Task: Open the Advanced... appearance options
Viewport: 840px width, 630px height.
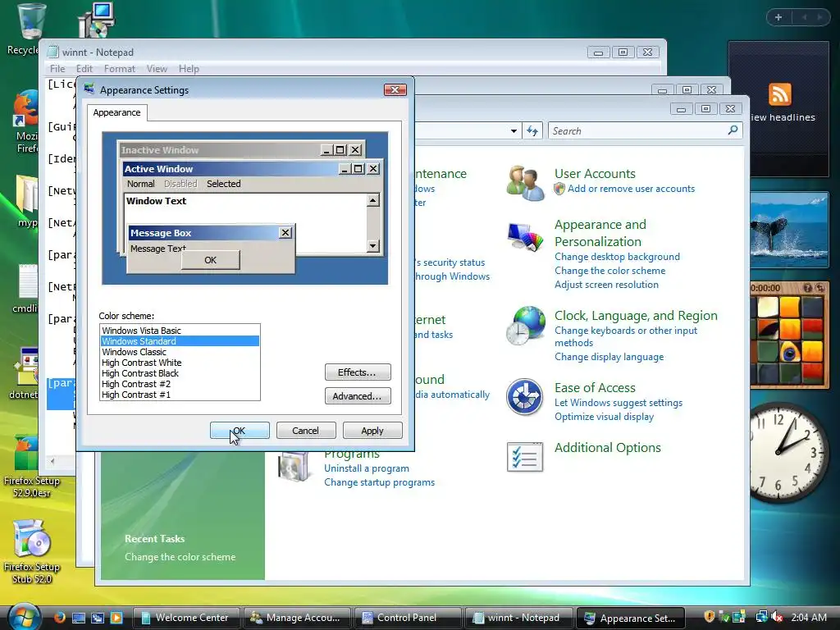Action: pos(358,396)
